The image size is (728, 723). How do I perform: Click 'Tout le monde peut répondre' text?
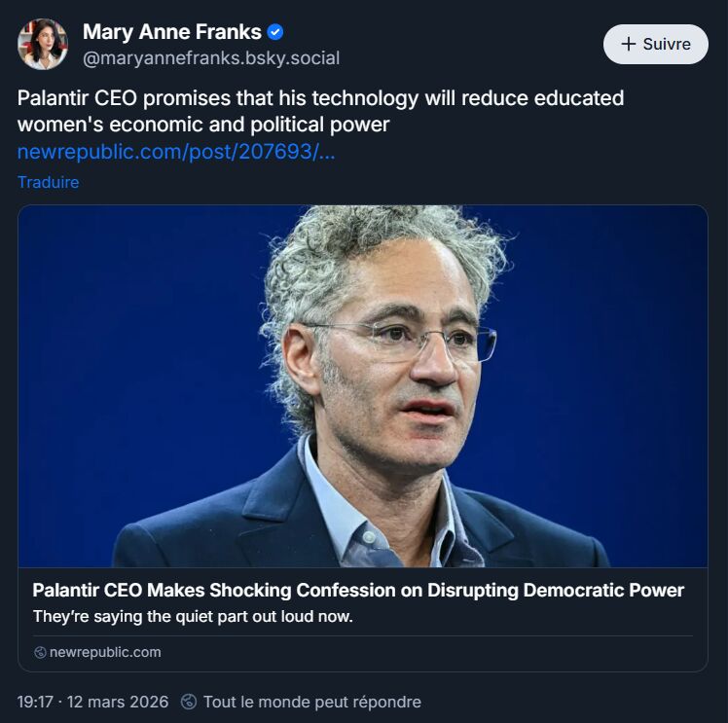pos(311,702)
